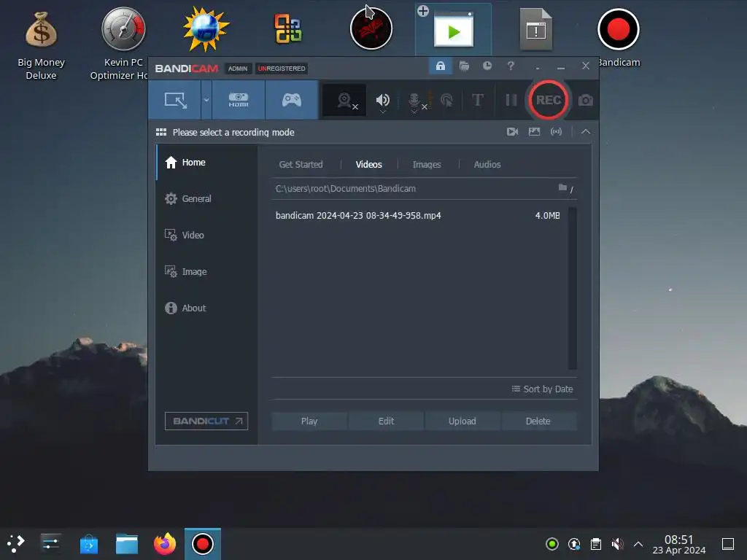This screenshot has height=560, width=747.
Task: Toggle webcam overlay icon
Action: [344, 101]
